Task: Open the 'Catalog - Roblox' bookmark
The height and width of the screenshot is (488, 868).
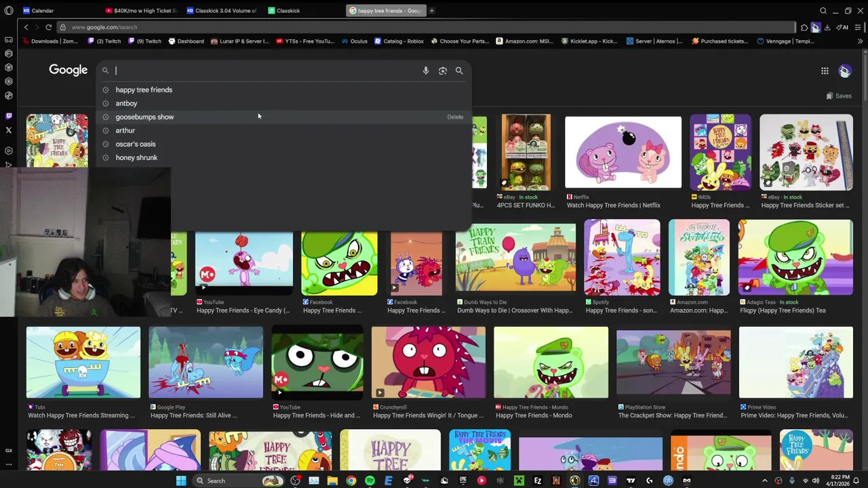Action: (x=398, y=41)
